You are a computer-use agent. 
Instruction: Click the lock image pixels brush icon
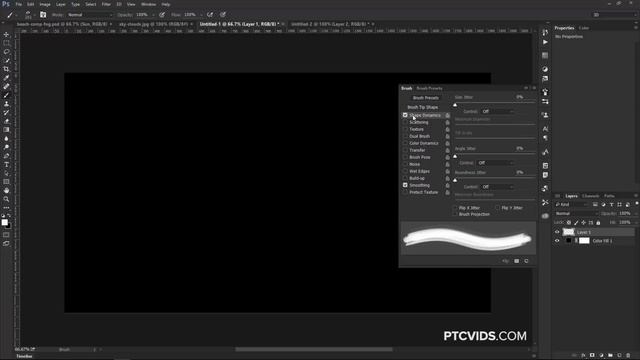(x=576, y=222)
